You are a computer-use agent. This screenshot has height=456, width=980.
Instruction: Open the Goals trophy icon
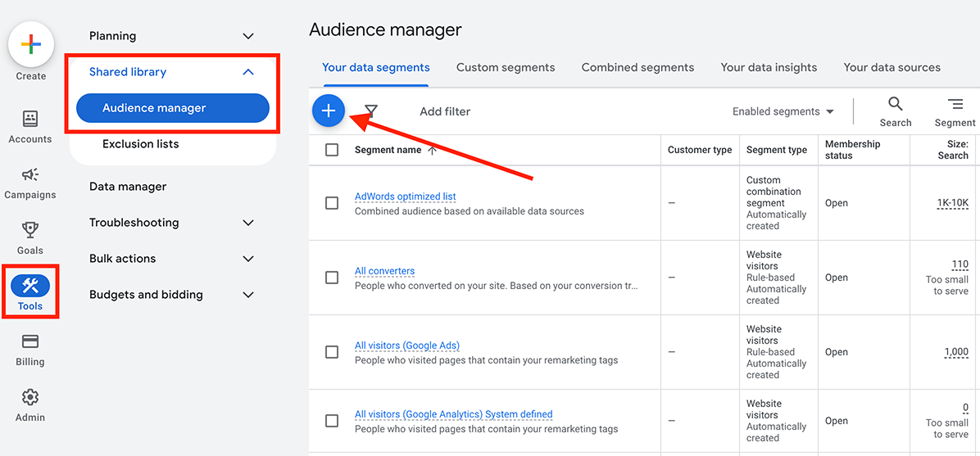[30, 230]
